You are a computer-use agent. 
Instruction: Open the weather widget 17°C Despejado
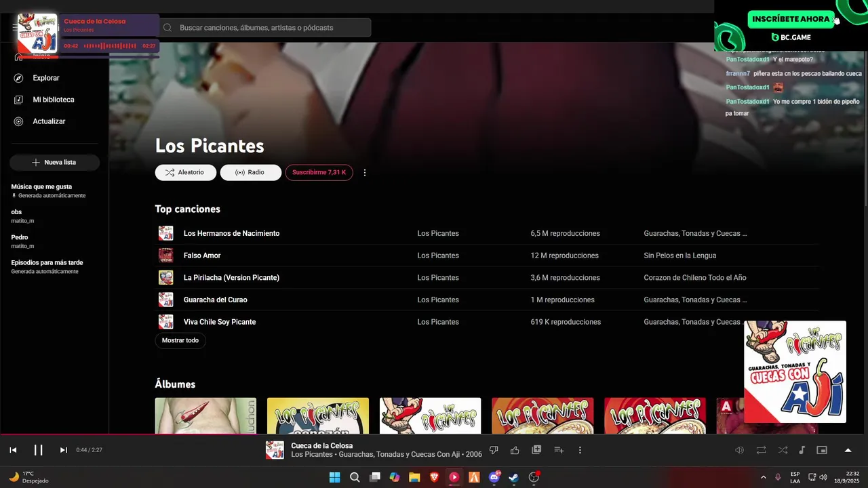[x=28, y=477]
